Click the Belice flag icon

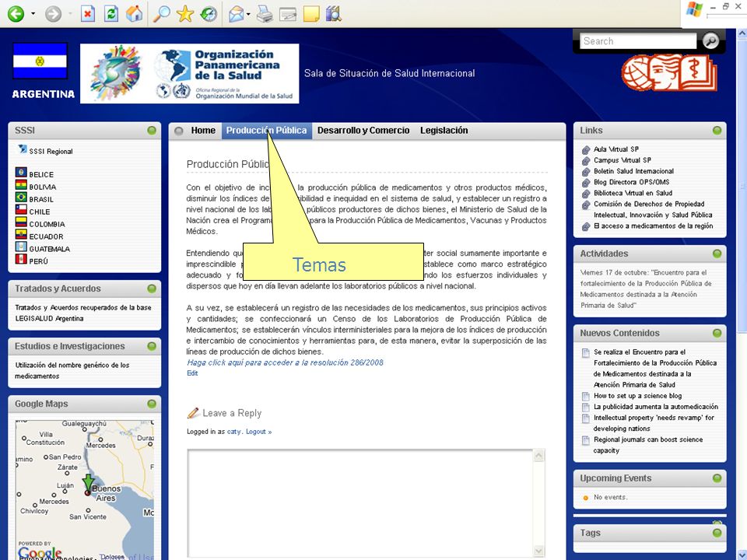(21, 173)
